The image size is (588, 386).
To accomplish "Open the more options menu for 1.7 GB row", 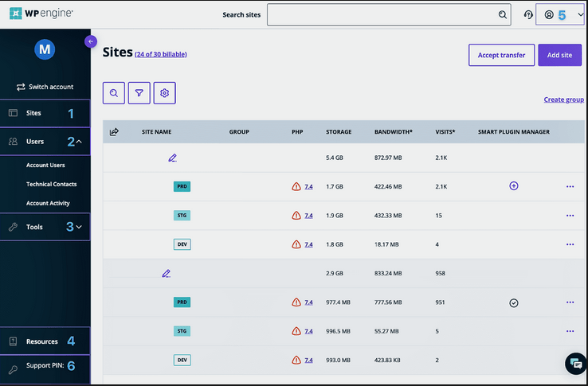I will pos(570,186).
